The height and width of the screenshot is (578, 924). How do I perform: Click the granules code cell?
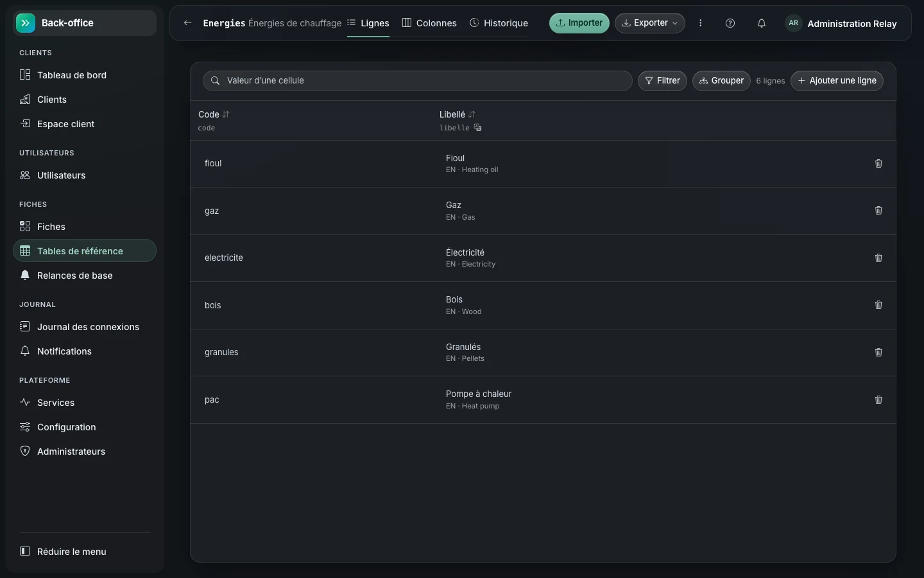pos(221,353)
